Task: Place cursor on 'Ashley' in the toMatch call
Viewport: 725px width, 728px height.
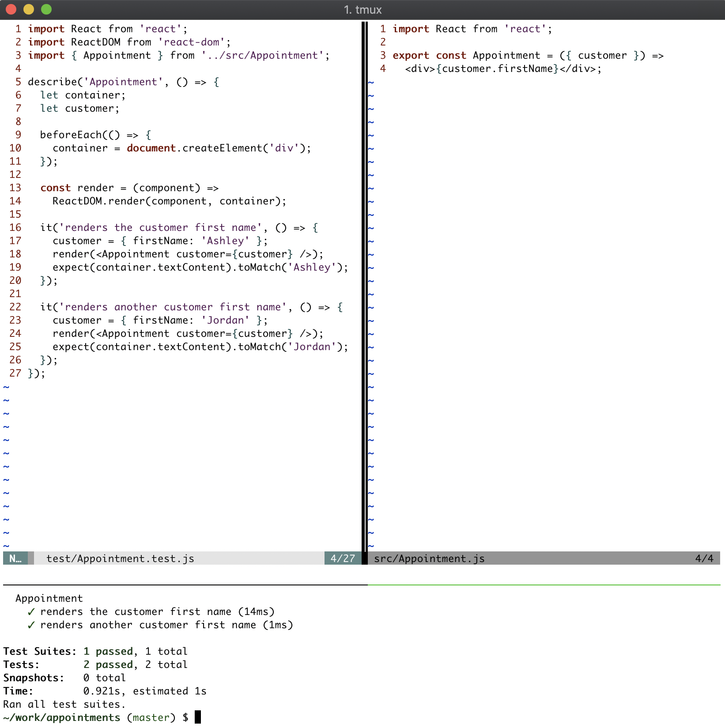Action: tap(312, 268)
